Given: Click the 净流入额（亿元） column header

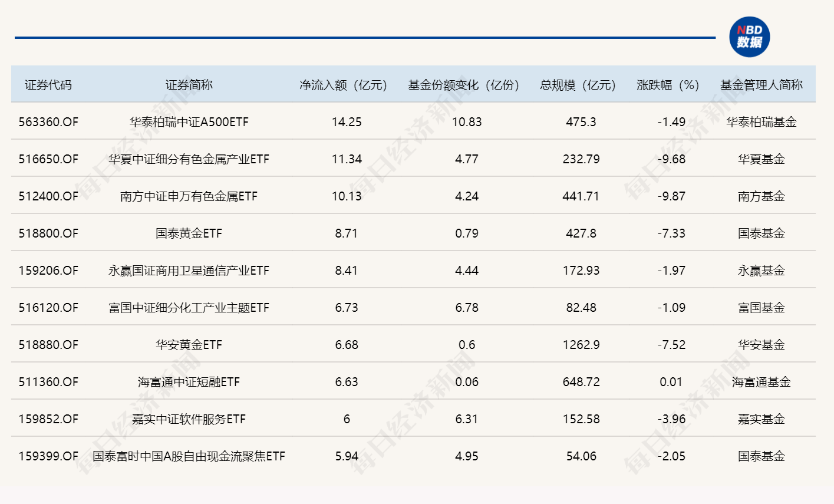Looking at the screenshot, I should [346, 85].
